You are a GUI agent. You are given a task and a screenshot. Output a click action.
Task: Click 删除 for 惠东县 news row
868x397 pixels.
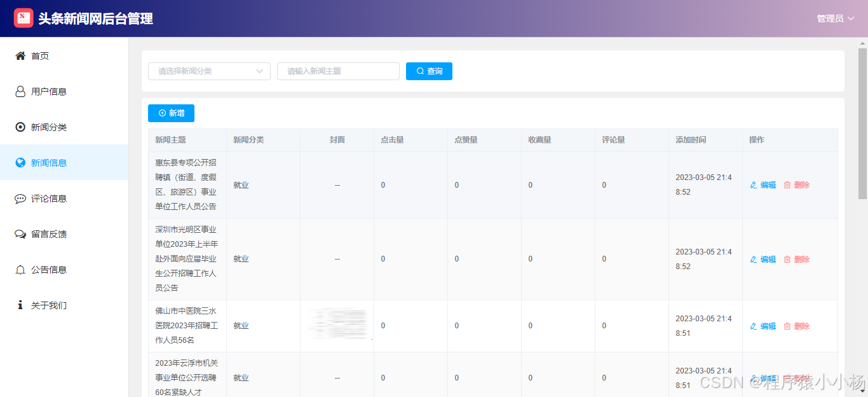(797, 185)
